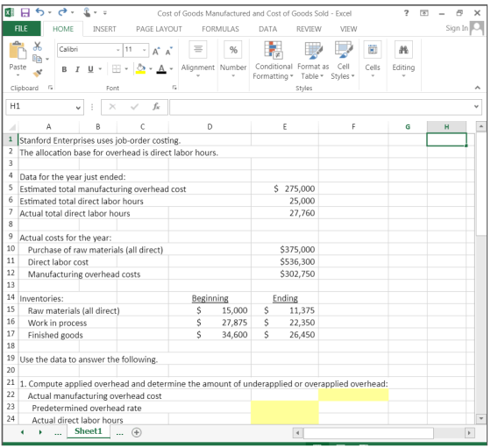Click the Undo arrow icon
The image size is (491, 448).
pyautogui.click(x=40, y=12)
